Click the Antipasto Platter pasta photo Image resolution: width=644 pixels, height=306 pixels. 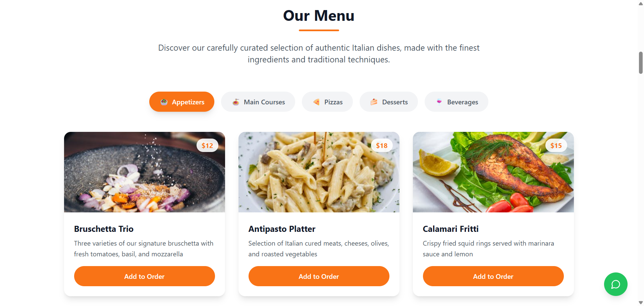[319, 172]
